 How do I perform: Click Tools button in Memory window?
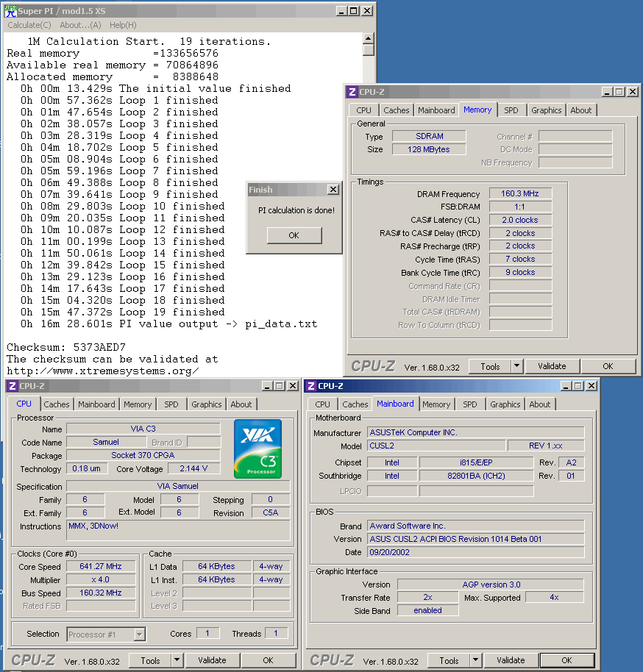[490, 366]
